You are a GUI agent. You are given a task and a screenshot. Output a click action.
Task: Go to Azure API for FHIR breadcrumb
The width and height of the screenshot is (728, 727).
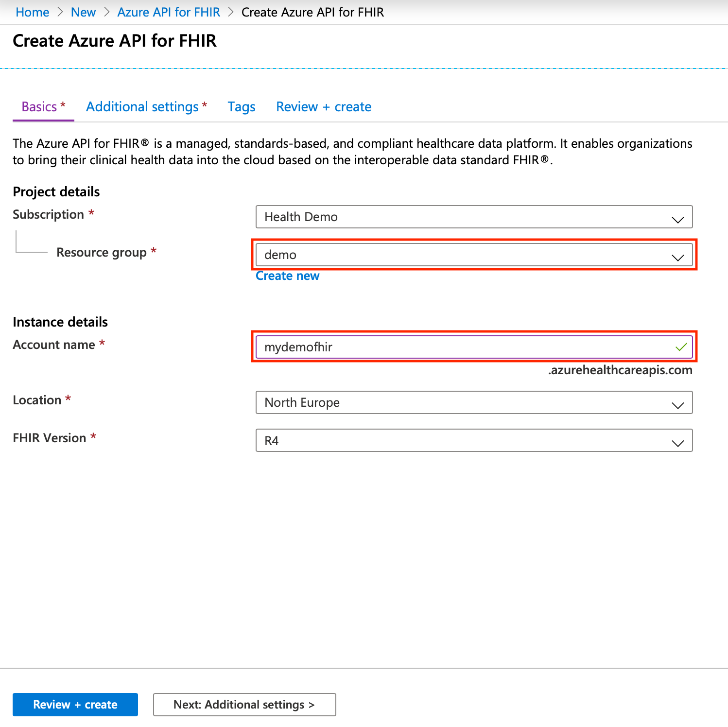(x=168, y=12)
